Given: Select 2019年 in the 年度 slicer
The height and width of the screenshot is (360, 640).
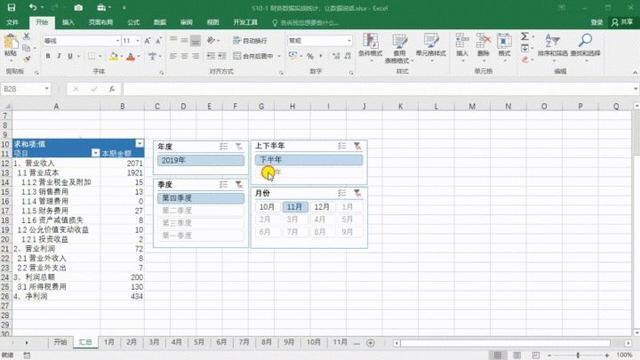Looking at the screenshot, I should 201,160.
